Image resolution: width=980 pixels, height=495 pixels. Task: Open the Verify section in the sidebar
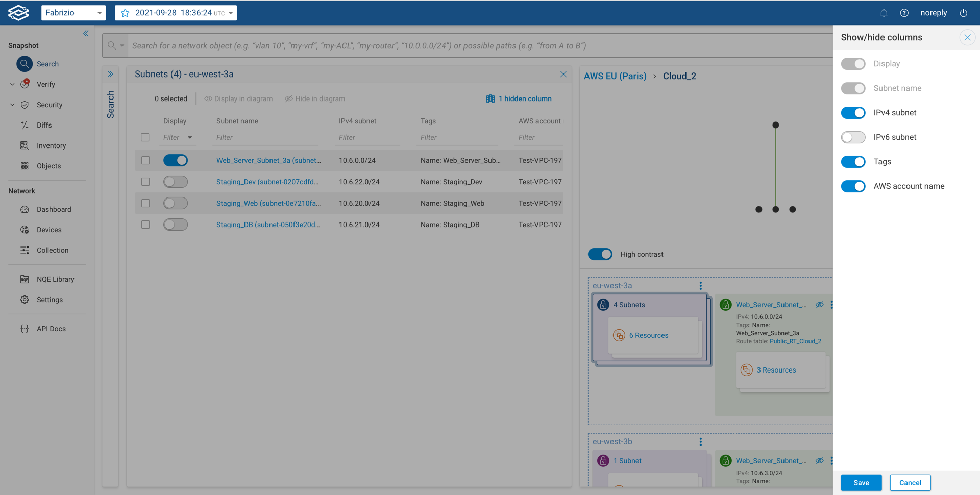[45, 84]
